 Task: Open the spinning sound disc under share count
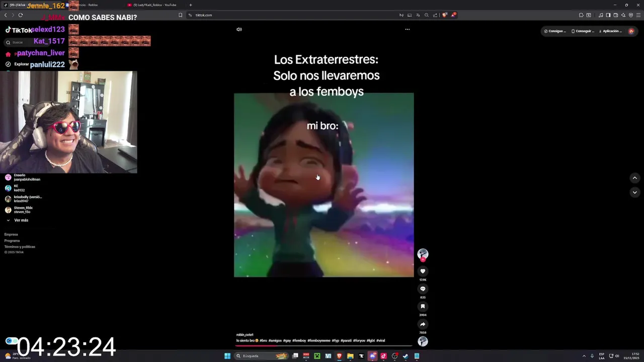pyautogui.click(x=423, y=341)
